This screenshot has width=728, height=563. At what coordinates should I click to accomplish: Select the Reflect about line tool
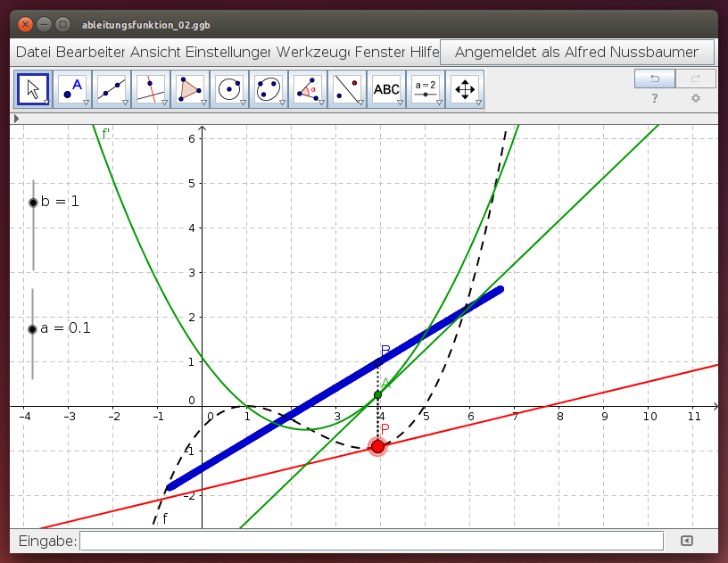coord(347,89)
